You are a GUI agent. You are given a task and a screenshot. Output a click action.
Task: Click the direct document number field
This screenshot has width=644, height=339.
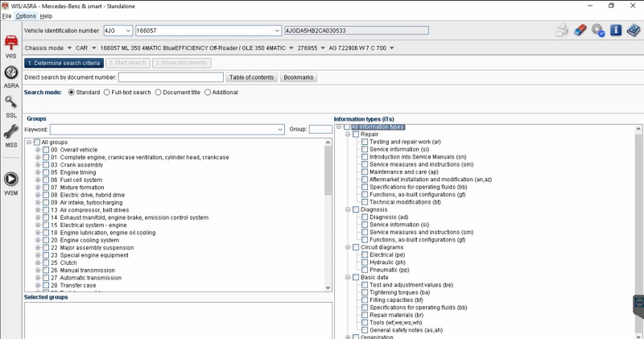171,77
